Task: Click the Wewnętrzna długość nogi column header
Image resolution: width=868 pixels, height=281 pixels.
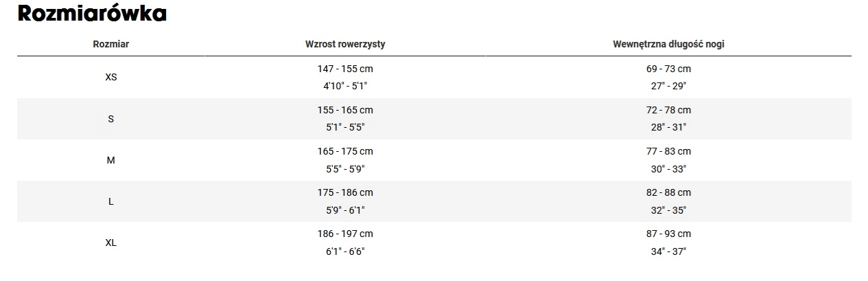Action: click(668, 44)
